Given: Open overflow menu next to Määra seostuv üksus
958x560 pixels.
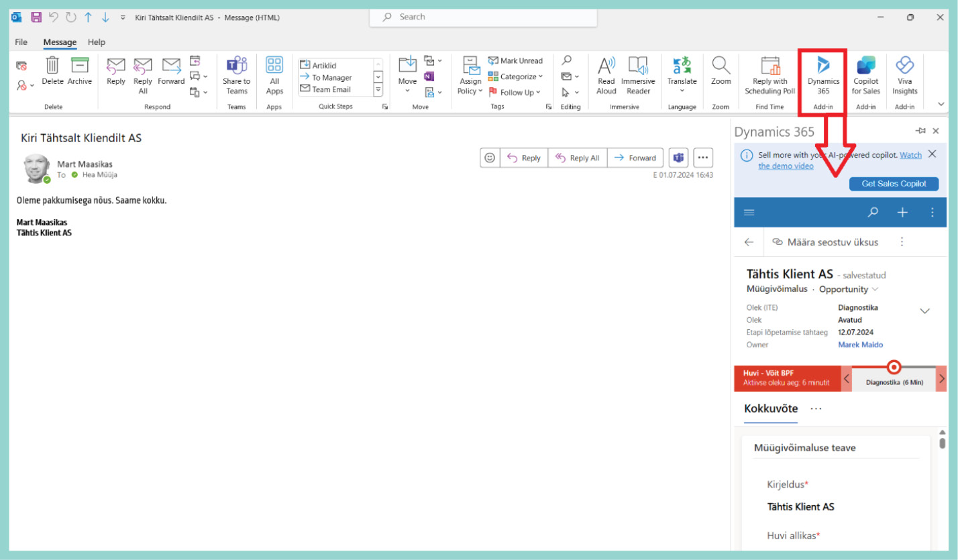Looking at the screenshot, I should pos(902,242).
